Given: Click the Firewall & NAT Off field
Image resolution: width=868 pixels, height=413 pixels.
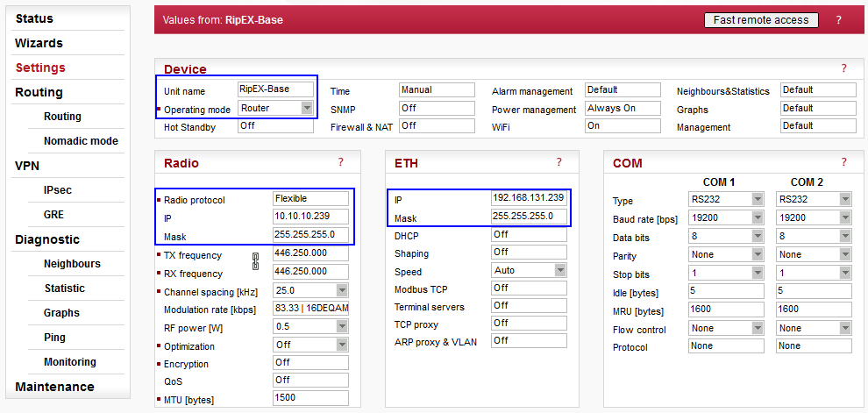Looking at the screenshot, I should point(437,125).
